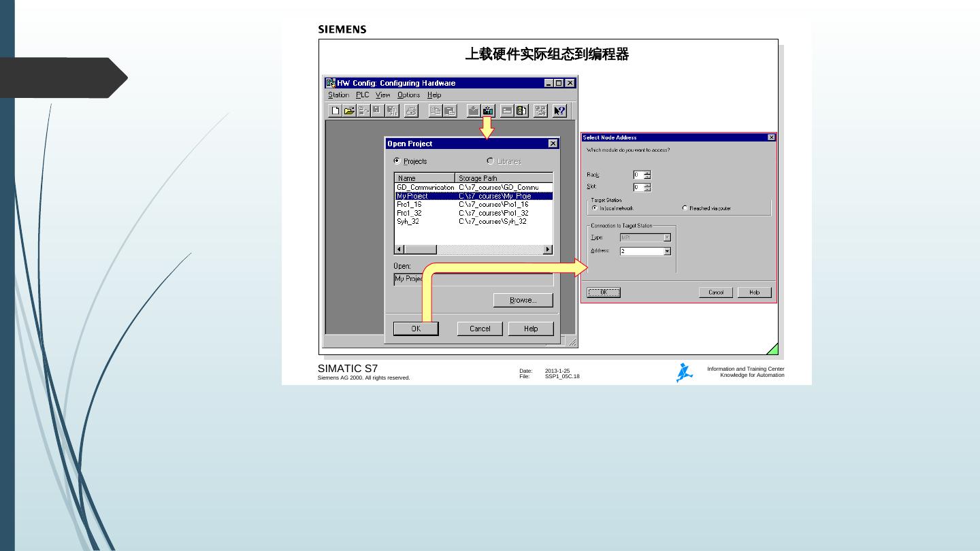Select the Pro1_16 project row
The width and height of the screenshot is (980, 551).
click(410, 204)
